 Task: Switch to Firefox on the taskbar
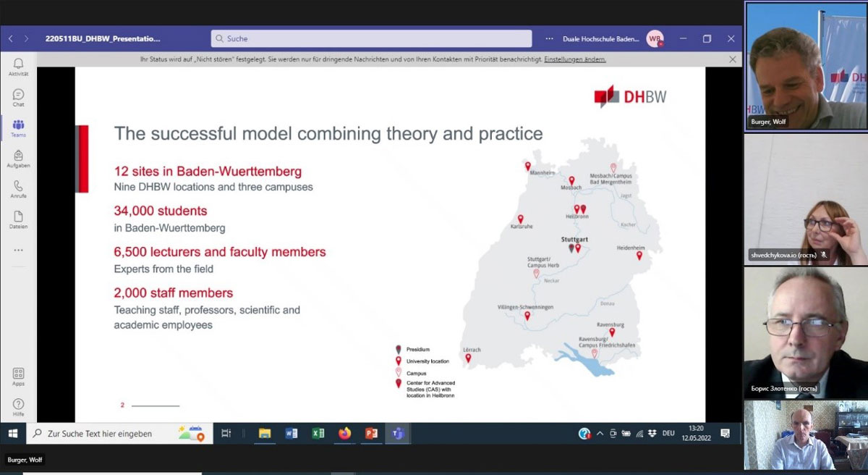point(344,434)
